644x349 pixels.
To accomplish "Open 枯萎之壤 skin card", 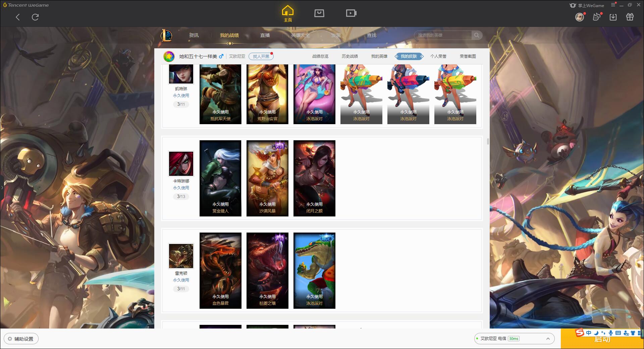I will click(267, 270).
